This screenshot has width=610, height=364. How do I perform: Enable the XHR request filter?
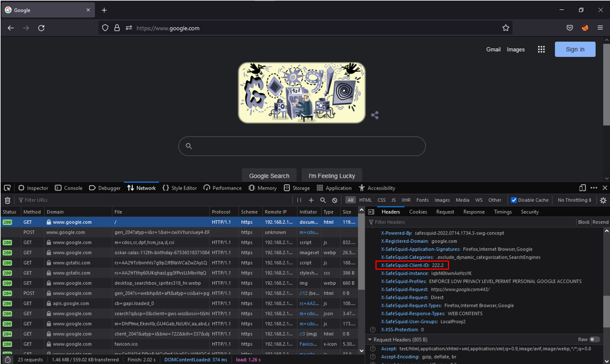[x=406, y=200]
